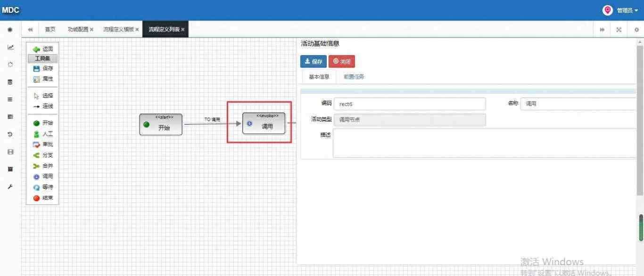Select the 流程定义列表 tab

coord(164,29)
